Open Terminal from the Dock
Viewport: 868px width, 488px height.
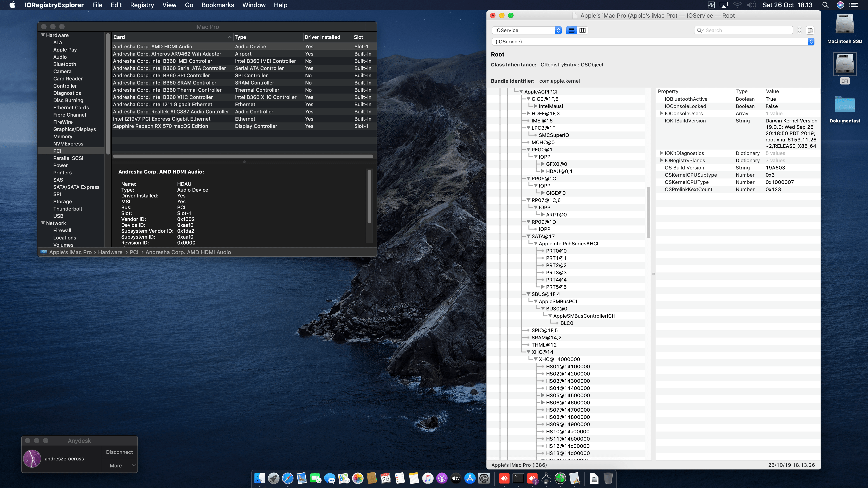tap(518, 478)
